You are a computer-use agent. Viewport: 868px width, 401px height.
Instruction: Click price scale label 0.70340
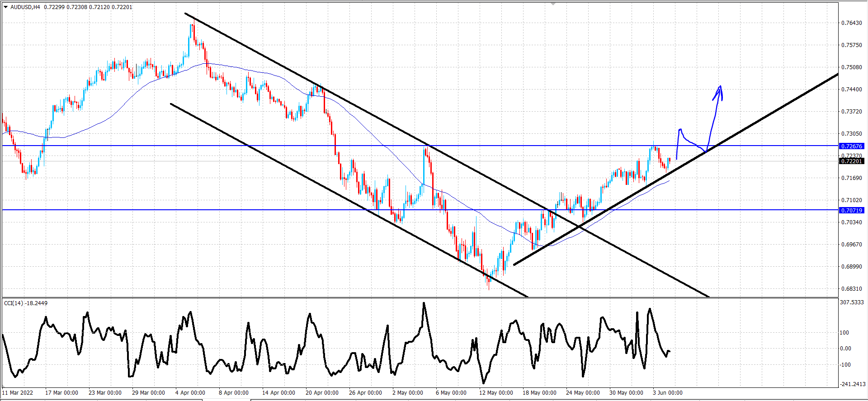pos(851,222)
